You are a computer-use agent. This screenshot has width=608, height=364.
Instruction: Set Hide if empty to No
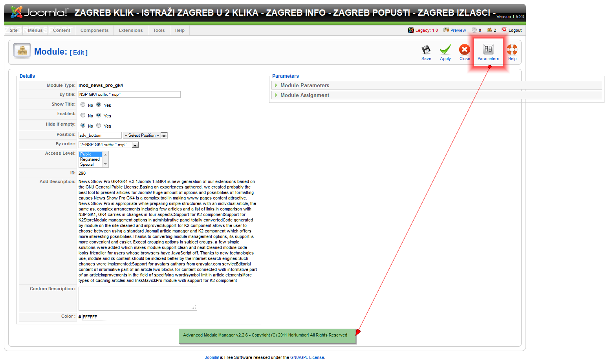(x=83, y=126)
